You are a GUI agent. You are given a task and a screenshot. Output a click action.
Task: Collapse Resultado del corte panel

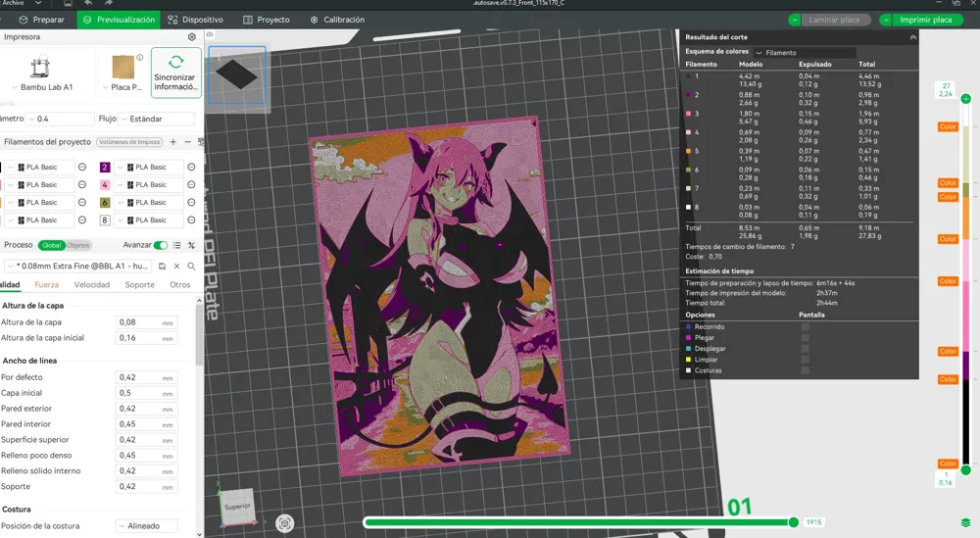(x=913, y=37)
